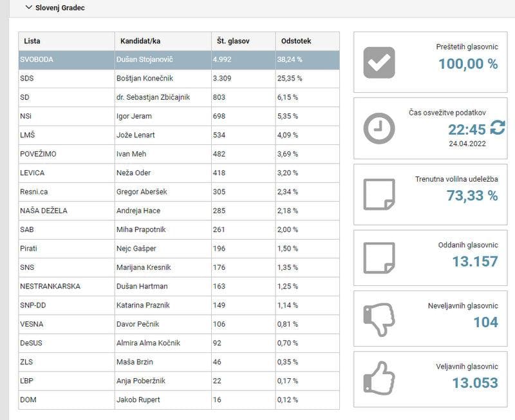Viewport: 515px width, 420px height.
Task: Sort by the Odstotek column header
Action: [x=296, y=41]
